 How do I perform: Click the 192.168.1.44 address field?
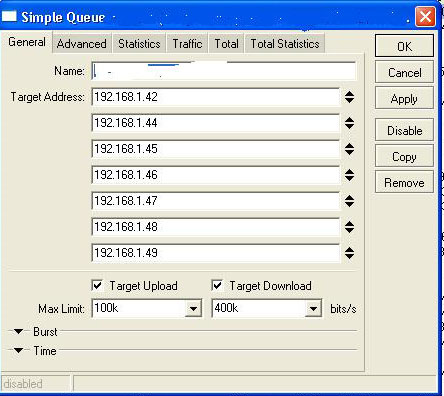point(216,123)
